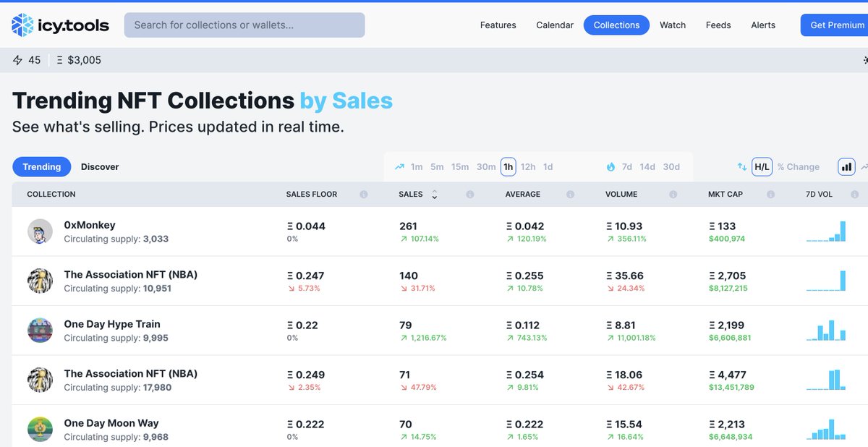
Task: Click the trending line icon before 1m
Action: click(x=399, y=167)
